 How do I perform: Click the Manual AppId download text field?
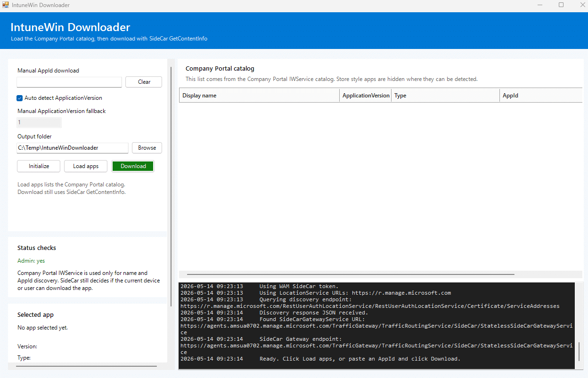tap(69, 82)
